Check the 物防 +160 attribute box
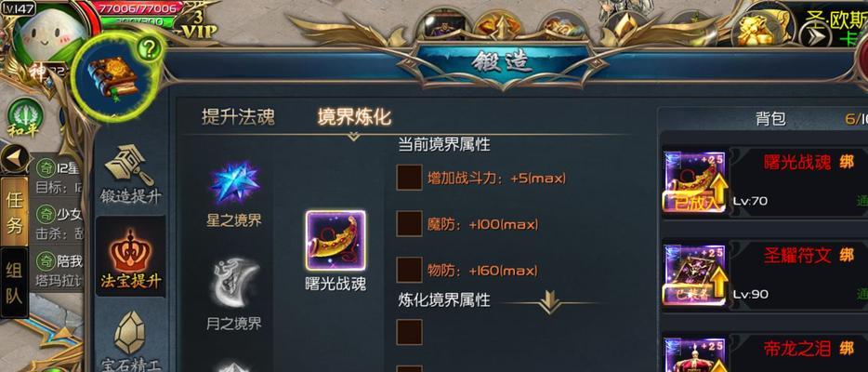The height and width of the screenshot is (372, 868). (x=410, y=270)
